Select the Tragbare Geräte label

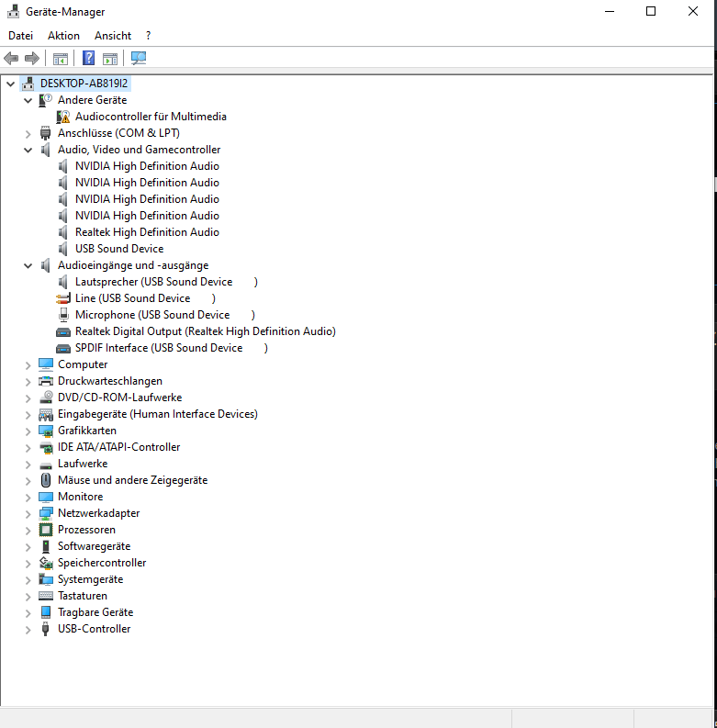tap(95, 612)
